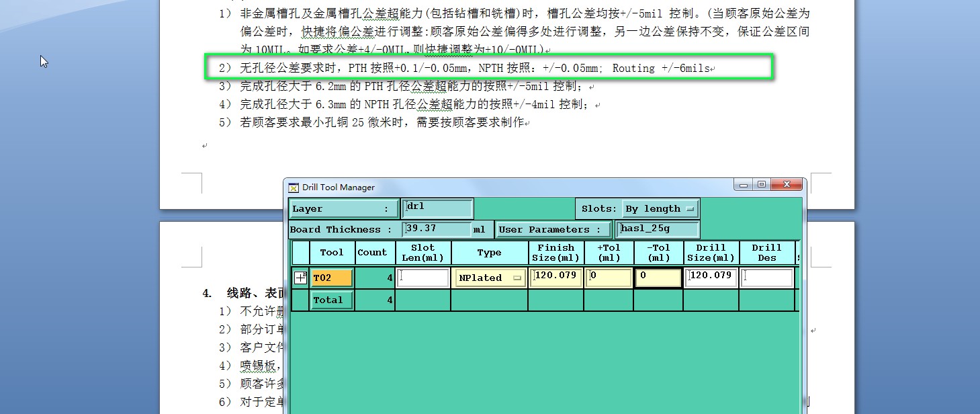The height and width of the screenshot is (414, 980).
Task: Click document line 1 about slot hole tolerance +/-5mil
Action: tap(514, 31)
